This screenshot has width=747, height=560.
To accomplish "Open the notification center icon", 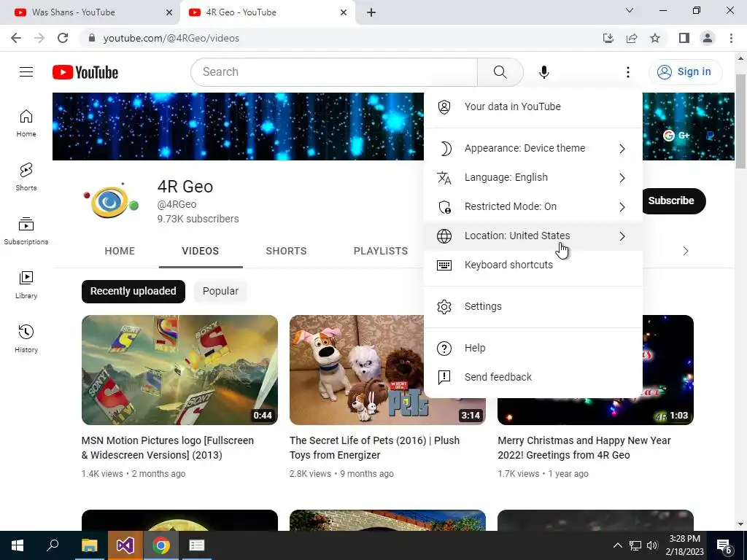I will coord(724,545).
